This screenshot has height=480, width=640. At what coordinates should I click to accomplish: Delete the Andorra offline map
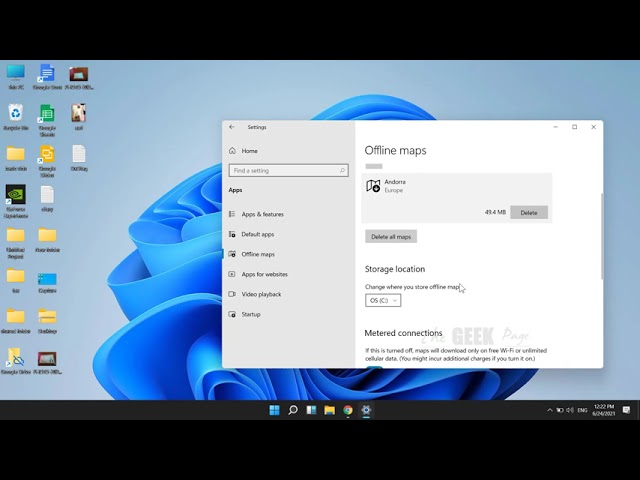[x=529, y=213]
